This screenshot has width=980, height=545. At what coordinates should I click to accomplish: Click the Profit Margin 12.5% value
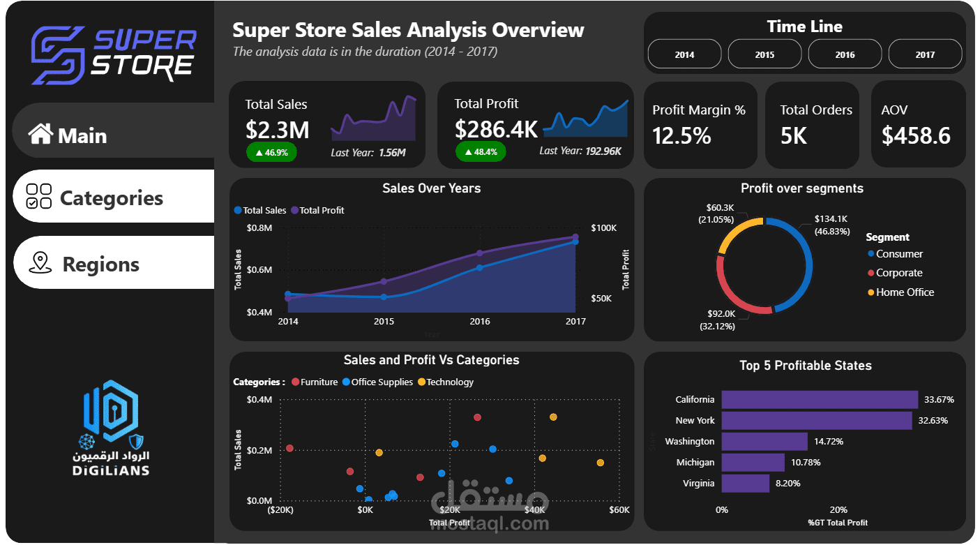tap(681, 135)
